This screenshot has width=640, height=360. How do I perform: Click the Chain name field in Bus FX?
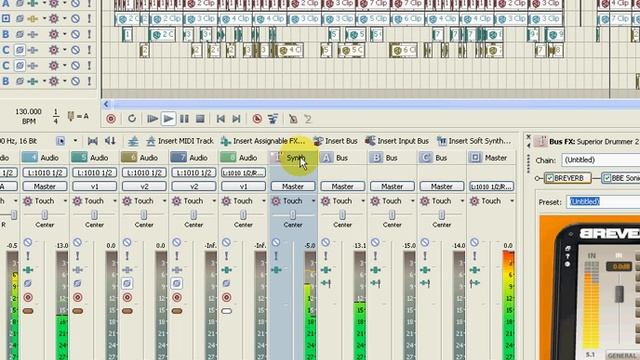(x=601, y=160)
